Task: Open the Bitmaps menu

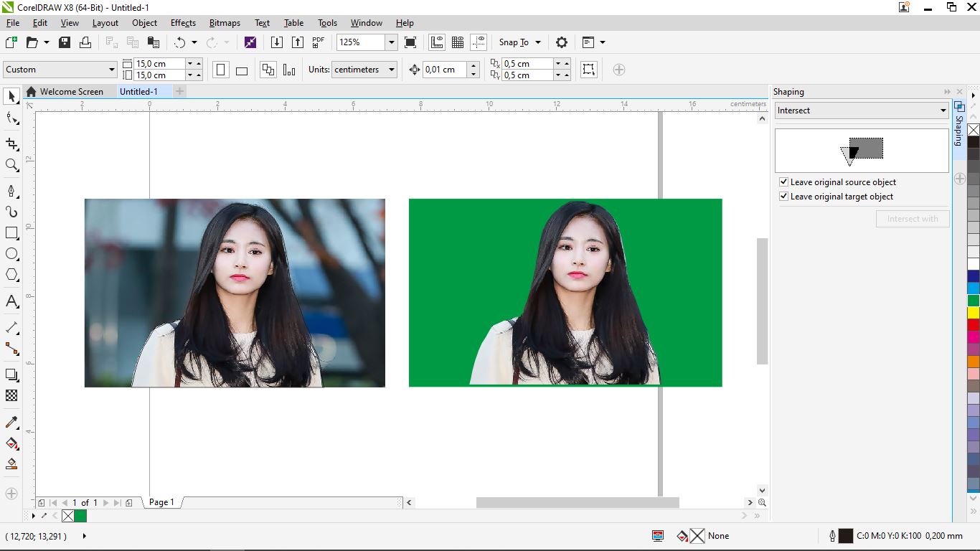Action: (x=225, y=23)
